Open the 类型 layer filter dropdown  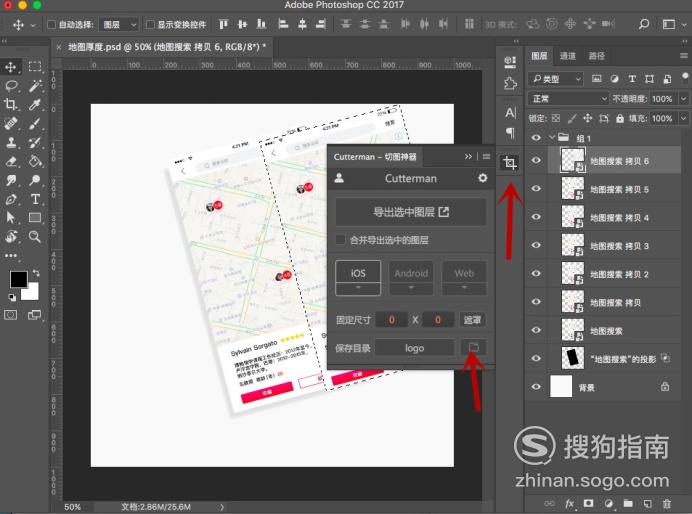[556, 79]
